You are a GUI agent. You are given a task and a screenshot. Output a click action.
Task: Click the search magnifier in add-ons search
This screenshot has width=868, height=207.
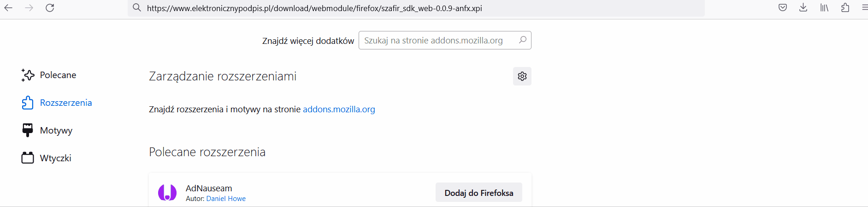522,40
